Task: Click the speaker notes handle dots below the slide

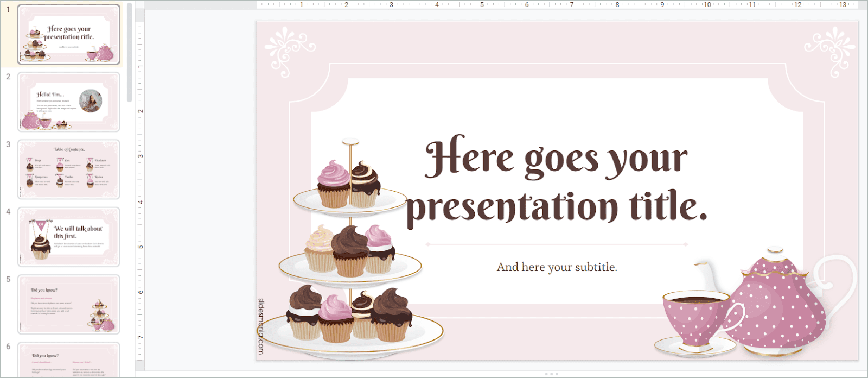Action: click(551, 374)
